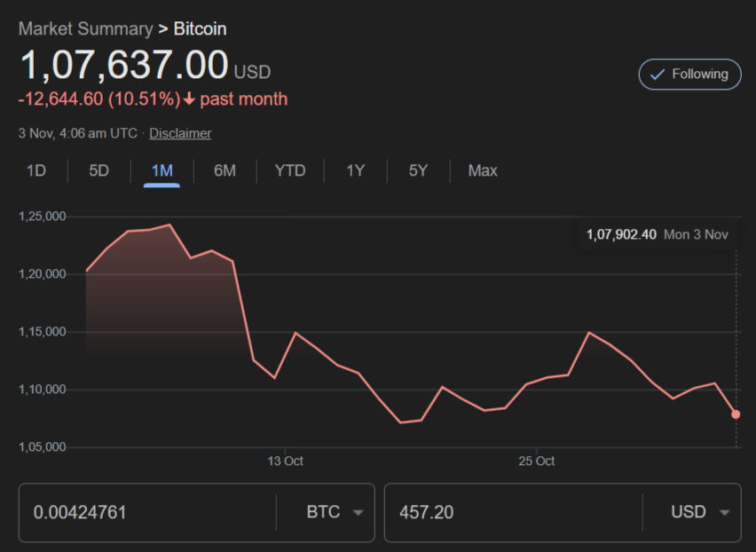Viewport: 756px width, 552px height.
Task: Open the BTC currency dropdown
Action: coord(335,512)
